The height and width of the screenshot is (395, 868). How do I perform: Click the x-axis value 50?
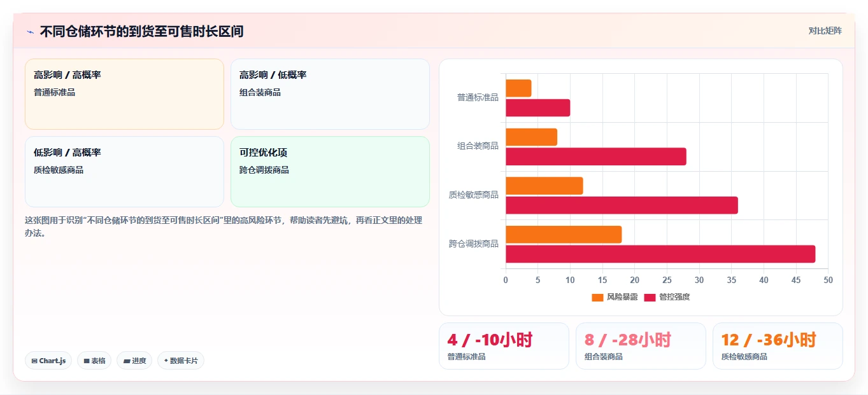click(x=828, y=280)
